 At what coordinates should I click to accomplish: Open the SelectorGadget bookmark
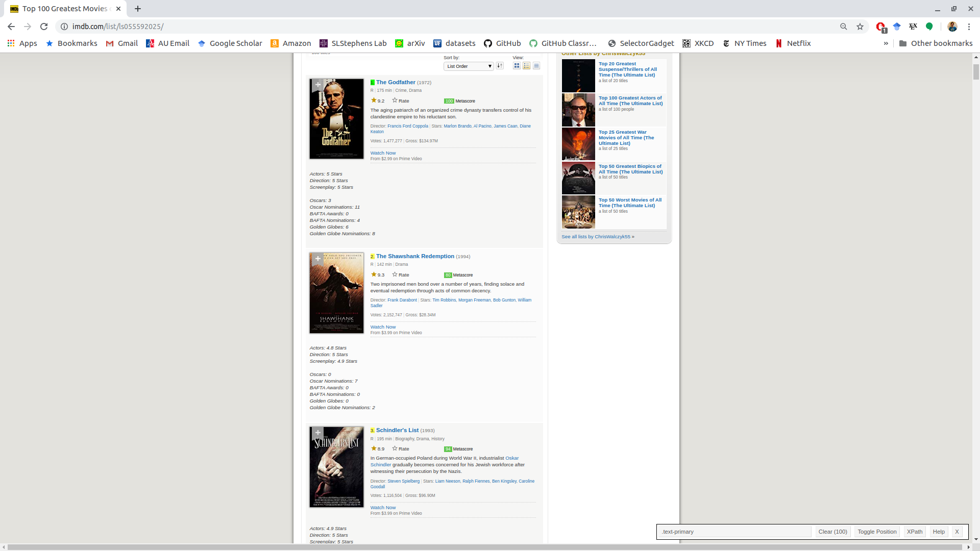pos(641,43)
